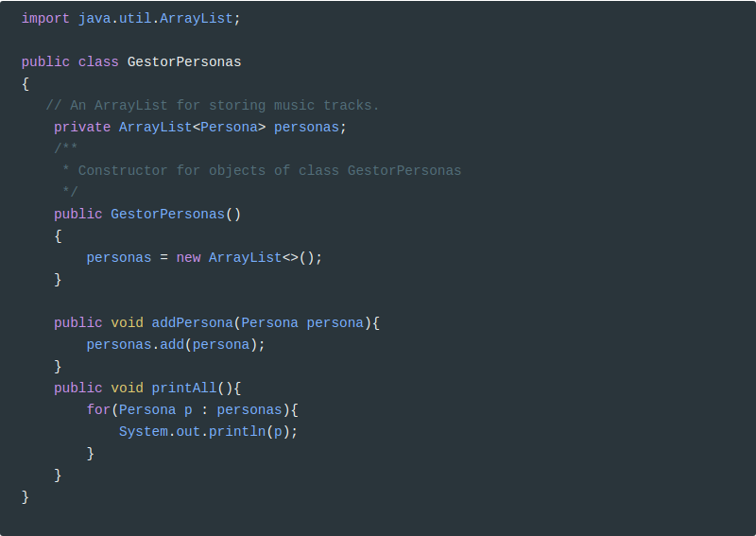Click the printAll method name

point(184,388)
